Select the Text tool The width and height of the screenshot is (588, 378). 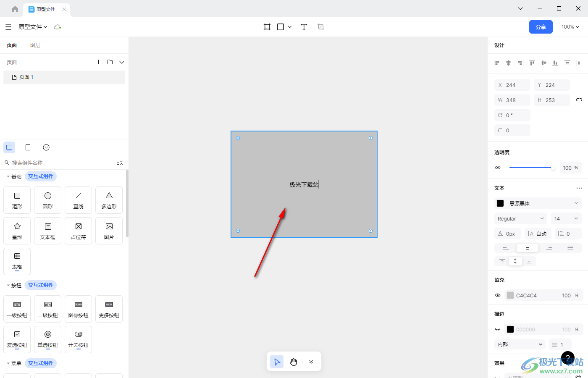304,27
